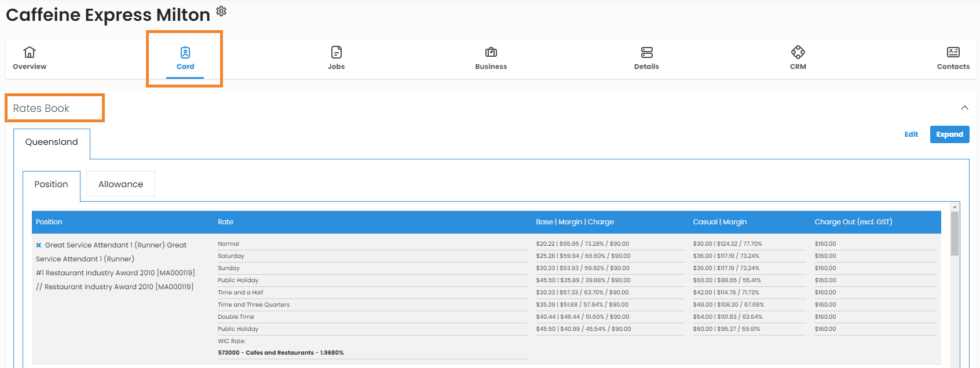This screenshot has height=368, width=980.
Task: Open the Jobs document icon
Action: pyautogui.click(x=336, y=52)
